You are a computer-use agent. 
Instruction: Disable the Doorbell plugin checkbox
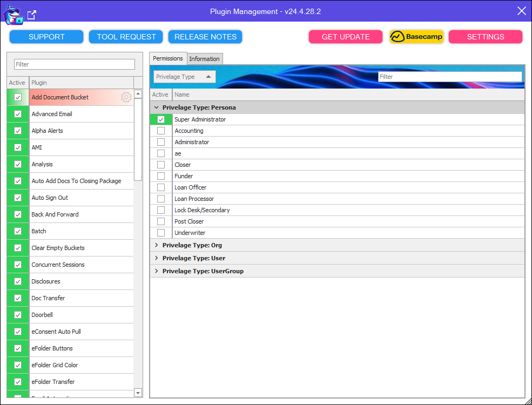[18, 315]
